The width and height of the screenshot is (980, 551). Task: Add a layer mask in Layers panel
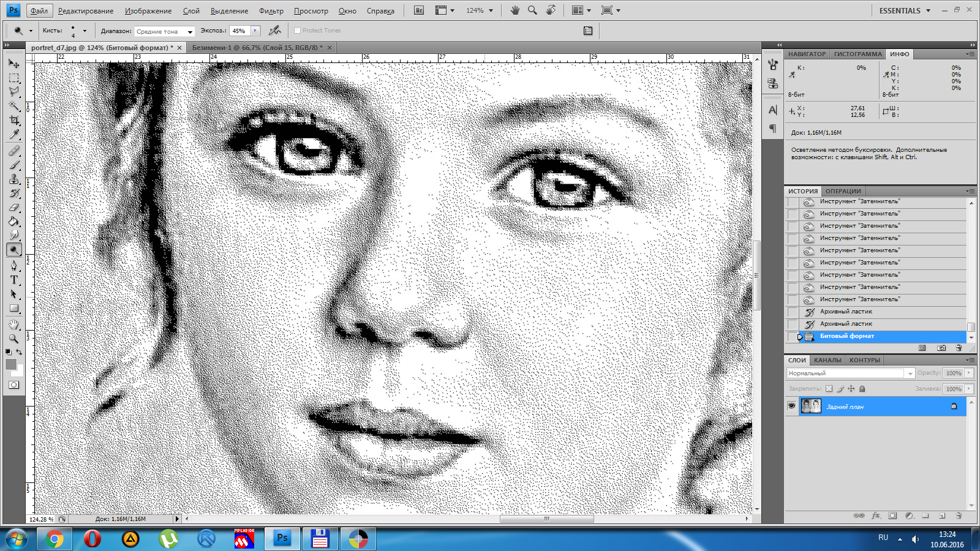click(x=892, y=515)
